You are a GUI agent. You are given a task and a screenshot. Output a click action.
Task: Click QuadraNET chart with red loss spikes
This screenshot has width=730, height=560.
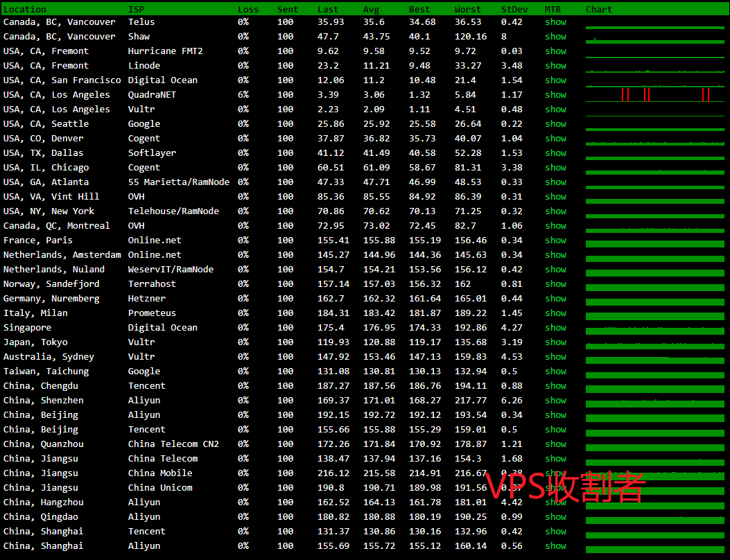pyautogui.click(x=655, y=95)
